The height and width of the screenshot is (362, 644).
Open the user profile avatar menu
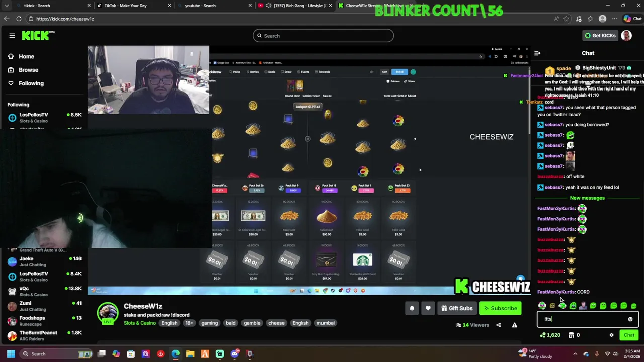pyautogui.click(x=626, y=36)
